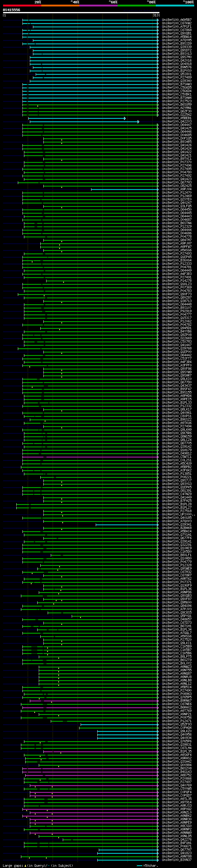The height and width of the screenshot is (868, 197).
Task: Click the AV415556 query title
Action: [11, 10]
